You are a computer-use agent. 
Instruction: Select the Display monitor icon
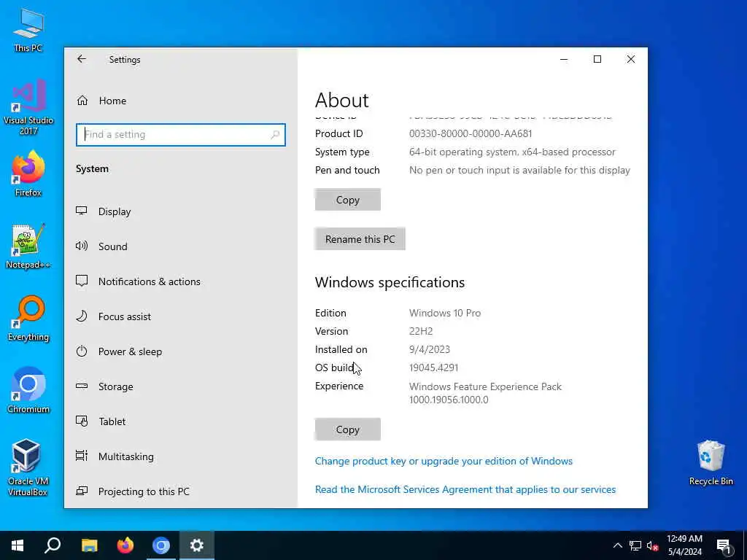point(82,211)
